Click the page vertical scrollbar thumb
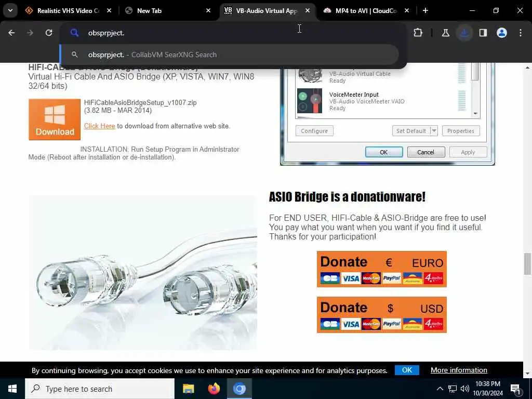The height and width of the screenshot is (399, 532). click(527, 263)
